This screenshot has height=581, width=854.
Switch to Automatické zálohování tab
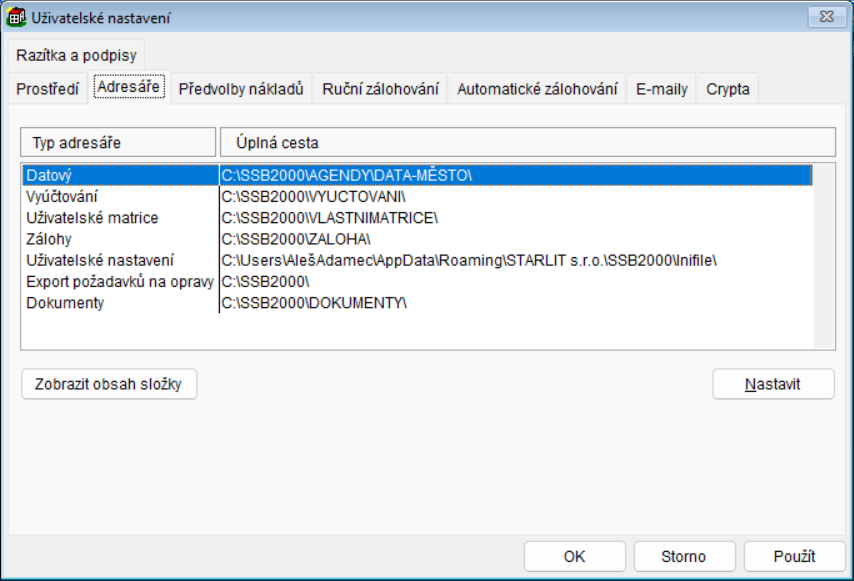[537, 89]
